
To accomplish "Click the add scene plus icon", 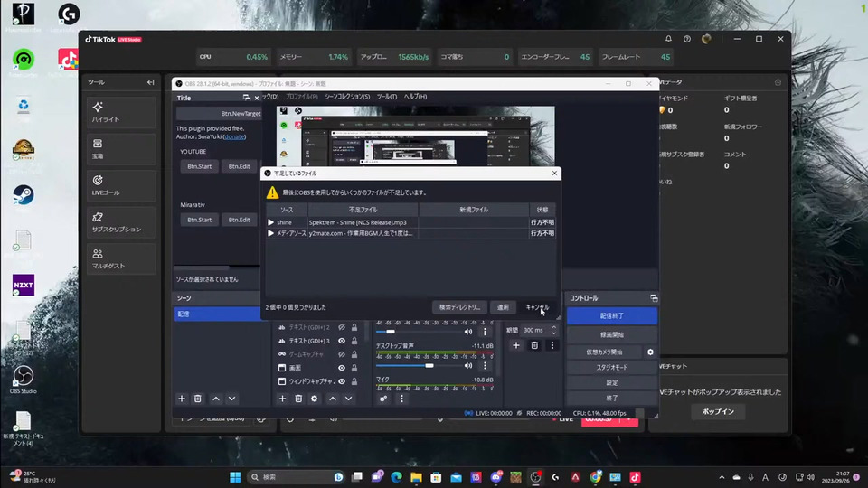I will pyautogui.click(x=182, y=399).
